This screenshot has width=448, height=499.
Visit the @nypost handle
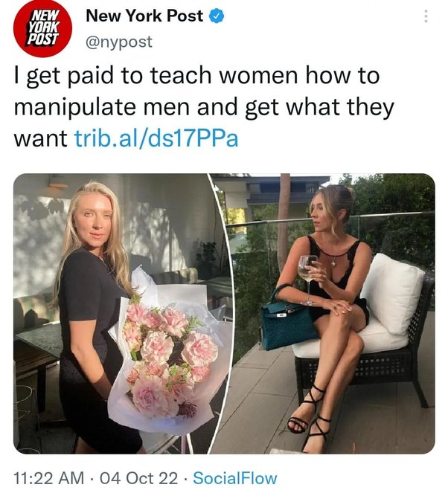pos(119,42)
